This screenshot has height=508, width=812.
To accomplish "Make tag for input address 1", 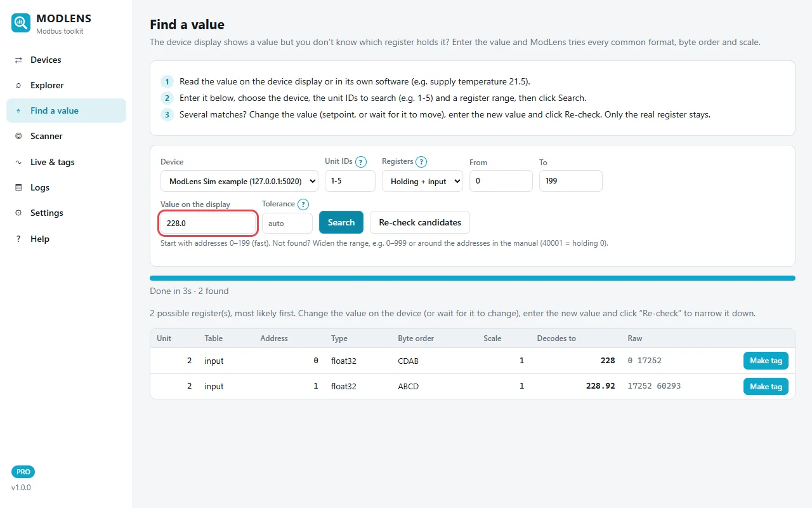I will (766, 386).
